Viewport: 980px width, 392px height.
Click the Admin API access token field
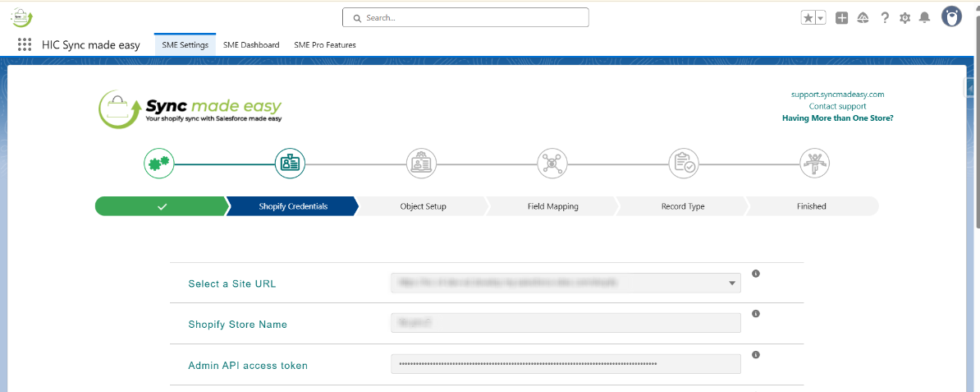[566, 364]
